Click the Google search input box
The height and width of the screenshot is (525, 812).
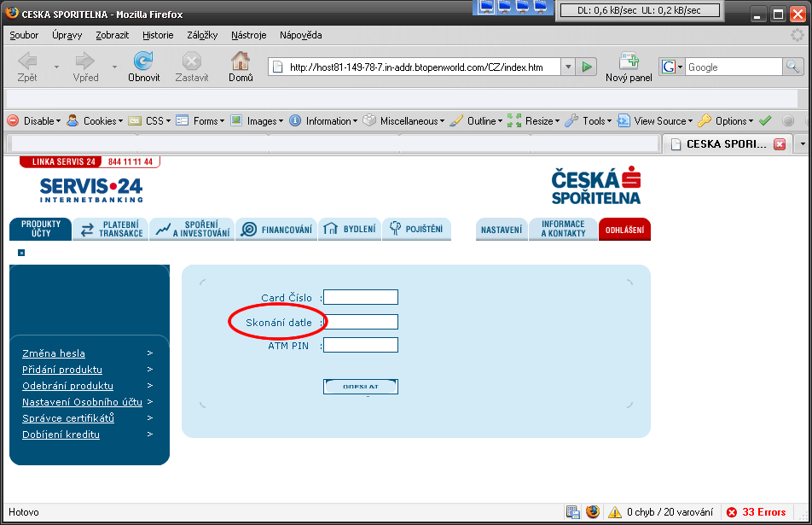pyautogui.click(x=734, y=67)
